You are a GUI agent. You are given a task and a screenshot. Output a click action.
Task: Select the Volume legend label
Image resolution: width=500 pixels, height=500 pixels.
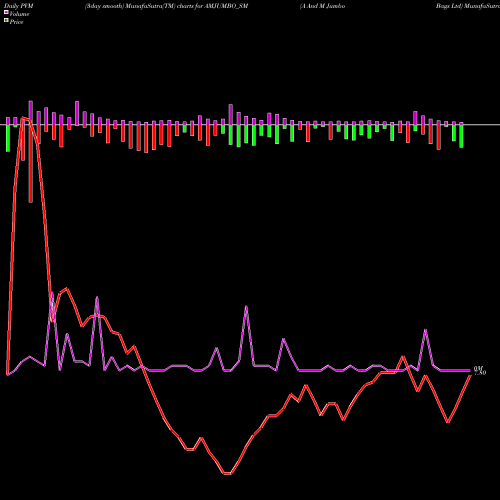point(19,14)
